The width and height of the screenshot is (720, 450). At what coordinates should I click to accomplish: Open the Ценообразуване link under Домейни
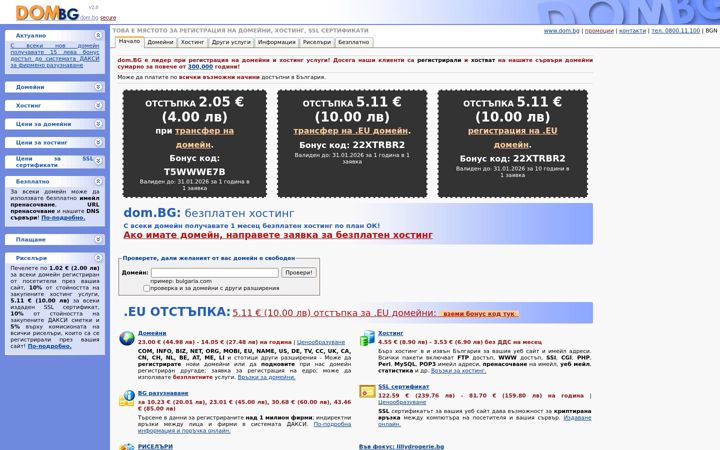pyautogui.click(x=321, y=343)
